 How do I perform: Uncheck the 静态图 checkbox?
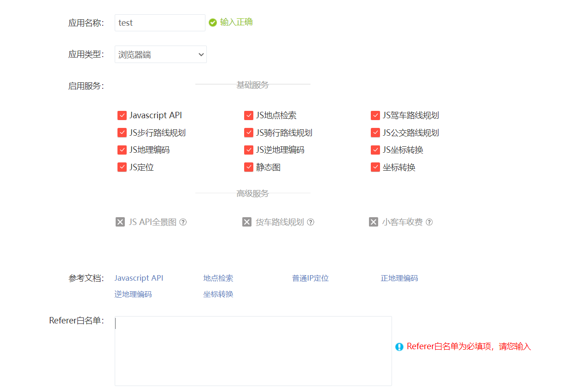pos(249,167)
